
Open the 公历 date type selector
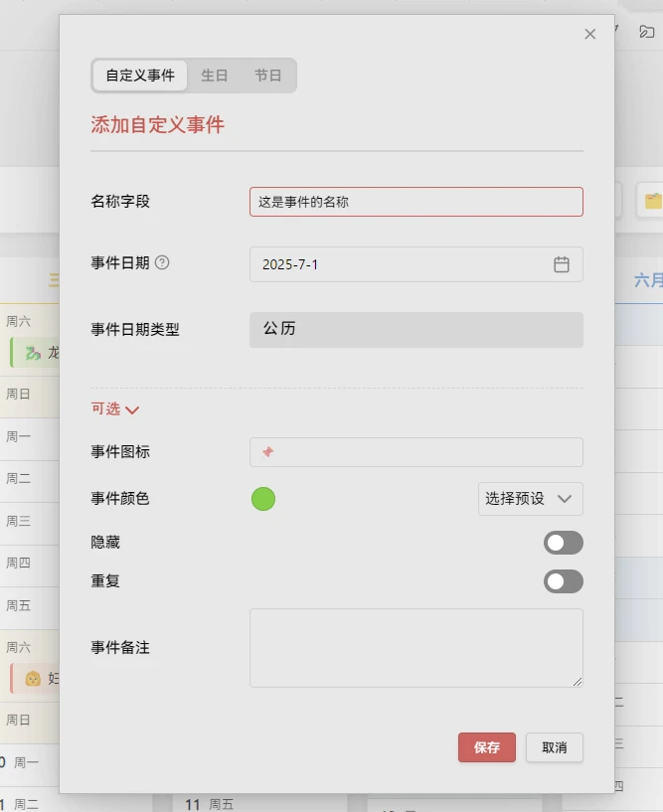point(415,329)
